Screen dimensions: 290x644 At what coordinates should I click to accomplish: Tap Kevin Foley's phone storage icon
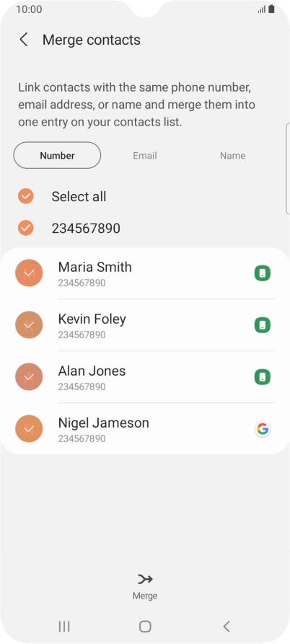click(x=263, y=325)
